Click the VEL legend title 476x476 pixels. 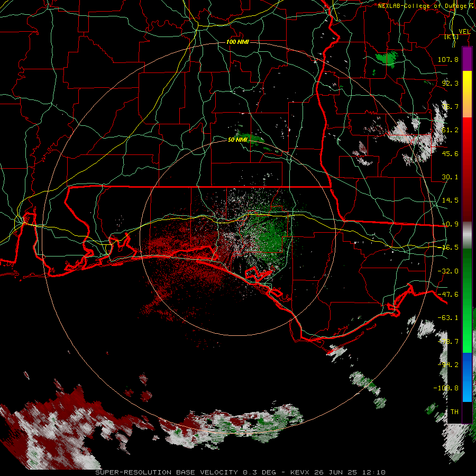coord(464,32)
